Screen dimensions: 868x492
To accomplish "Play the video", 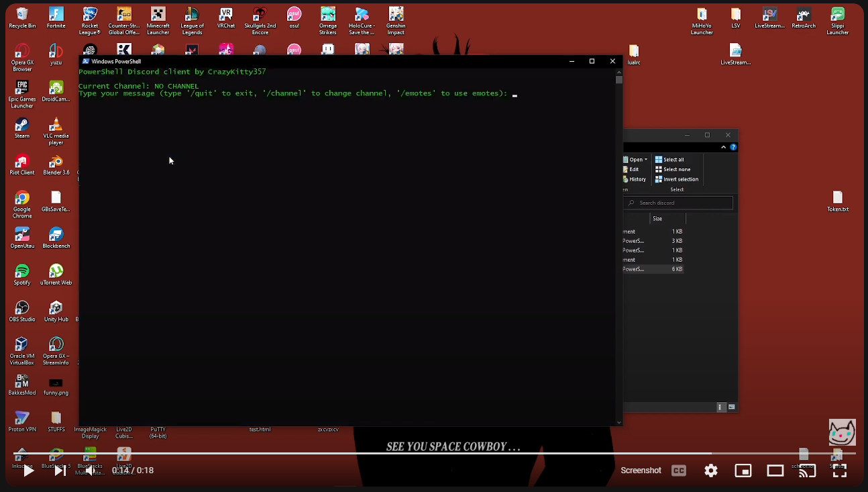I will coord(29,471).
